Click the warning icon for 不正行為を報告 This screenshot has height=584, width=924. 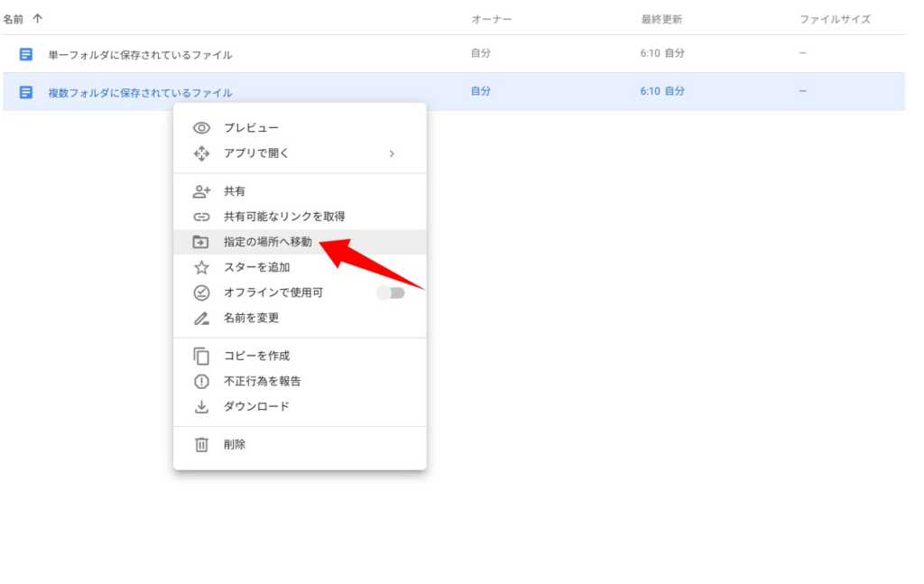tap(201, 381)
